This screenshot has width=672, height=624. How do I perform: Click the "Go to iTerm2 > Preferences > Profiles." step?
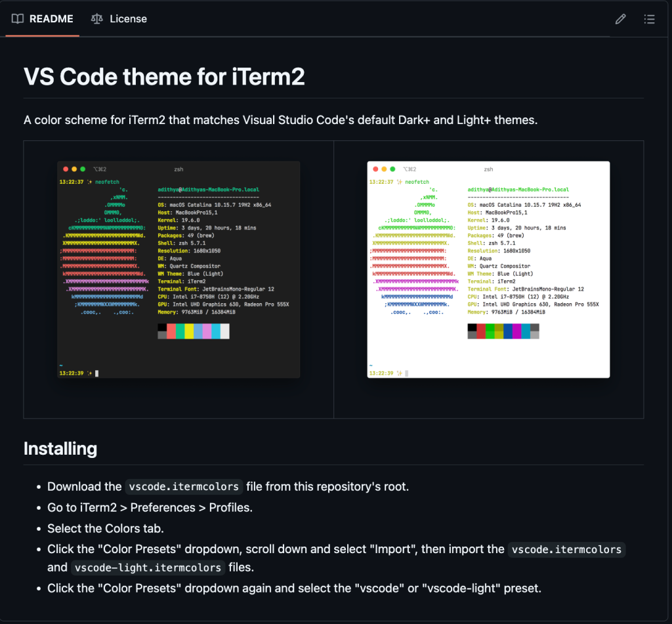(150, 507)
